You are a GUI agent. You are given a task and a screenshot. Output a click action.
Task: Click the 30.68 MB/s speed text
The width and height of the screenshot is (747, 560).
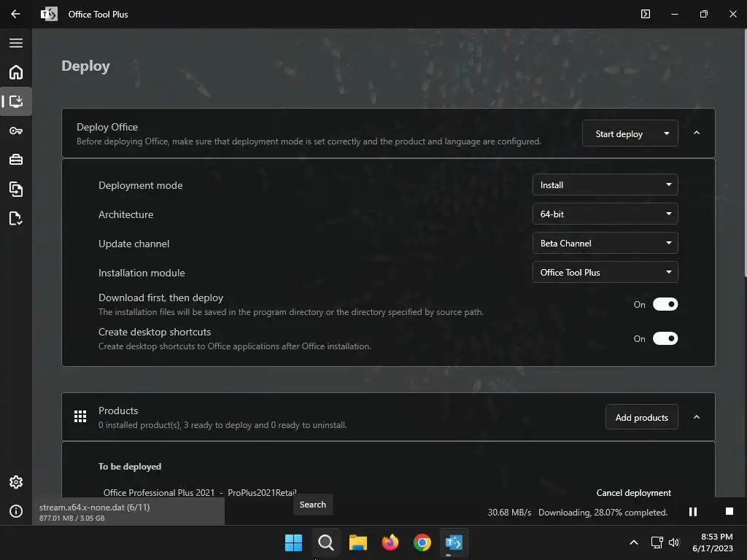(509, 513)
